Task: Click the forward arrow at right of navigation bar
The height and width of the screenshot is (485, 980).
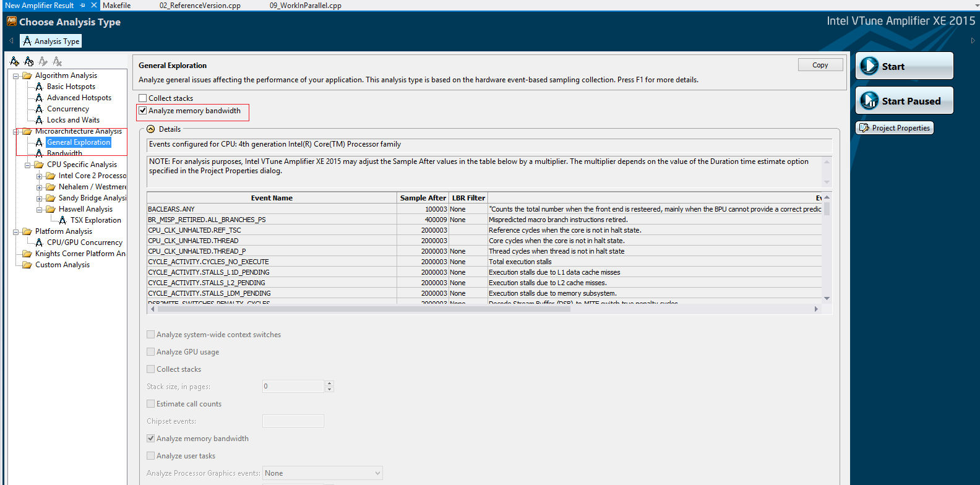Action: pos(973,41)
